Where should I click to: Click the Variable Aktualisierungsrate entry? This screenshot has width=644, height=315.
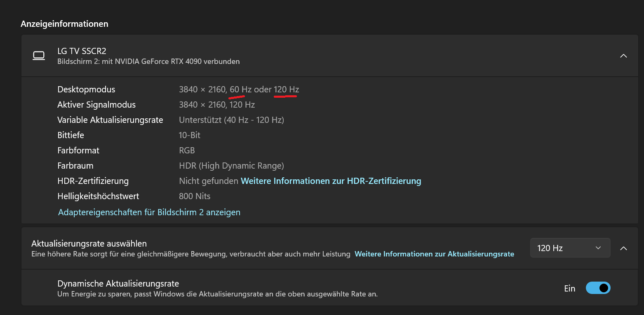(110, 120)
